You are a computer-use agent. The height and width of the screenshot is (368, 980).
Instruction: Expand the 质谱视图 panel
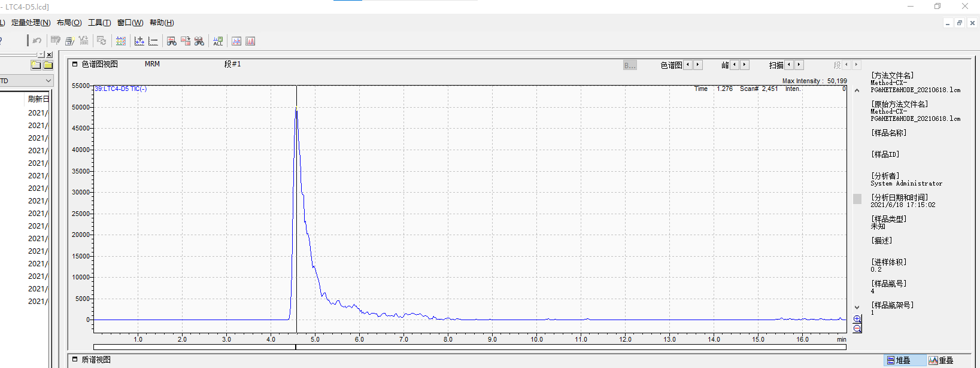pyautogui.click(x=75, y=360)
